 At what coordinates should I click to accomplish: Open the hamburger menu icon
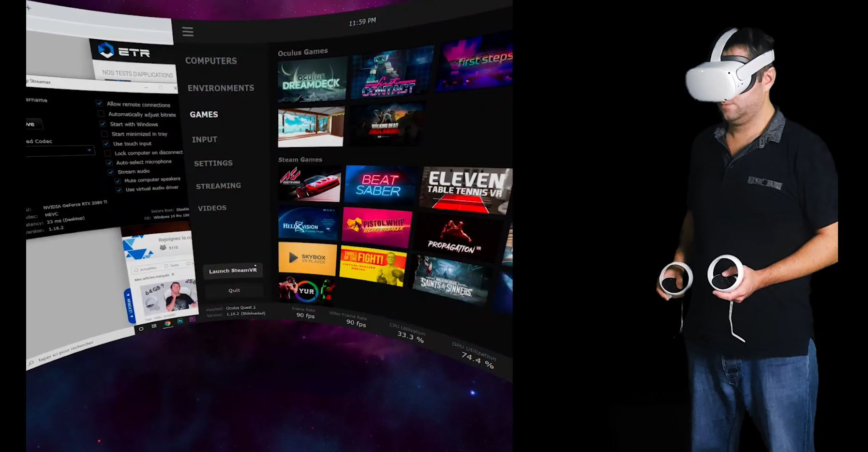[x=188, y=32]
